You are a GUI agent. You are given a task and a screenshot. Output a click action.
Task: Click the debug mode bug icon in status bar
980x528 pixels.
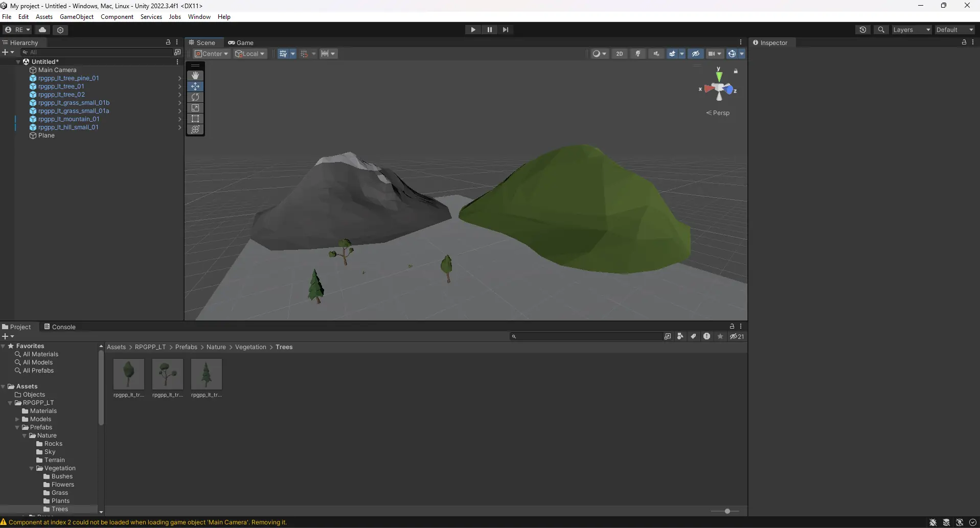point(933,522)
